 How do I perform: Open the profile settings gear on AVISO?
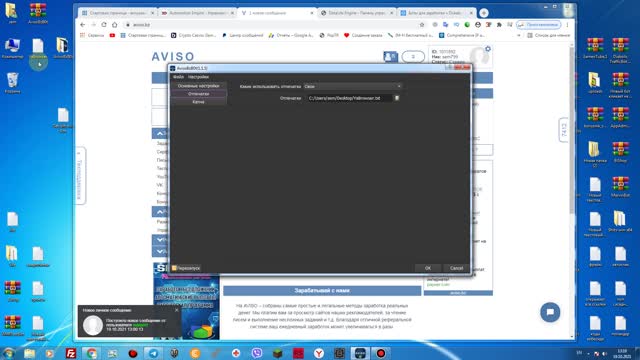pos(488,49)
